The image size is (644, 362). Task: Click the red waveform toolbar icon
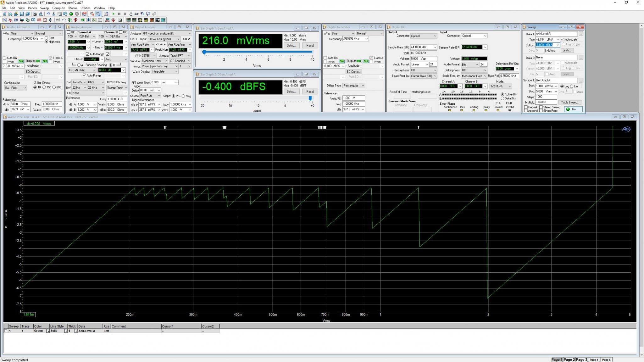click(84, 14)
